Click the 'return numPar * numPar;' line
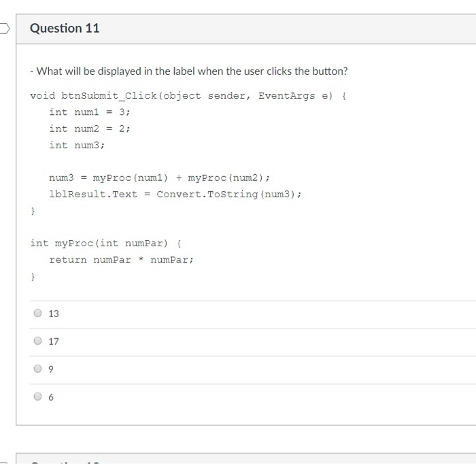The width and height of the screenshot is (476, 464). (x=121, y=260)
